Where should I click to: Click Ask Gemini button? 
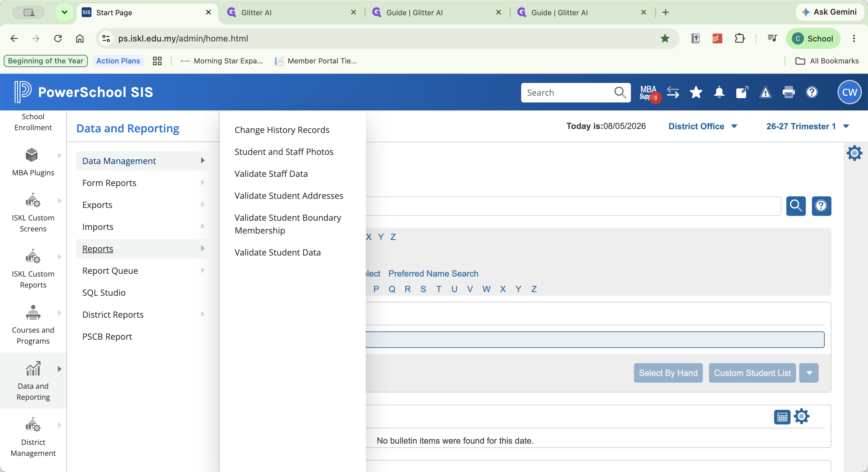point(830,12)
